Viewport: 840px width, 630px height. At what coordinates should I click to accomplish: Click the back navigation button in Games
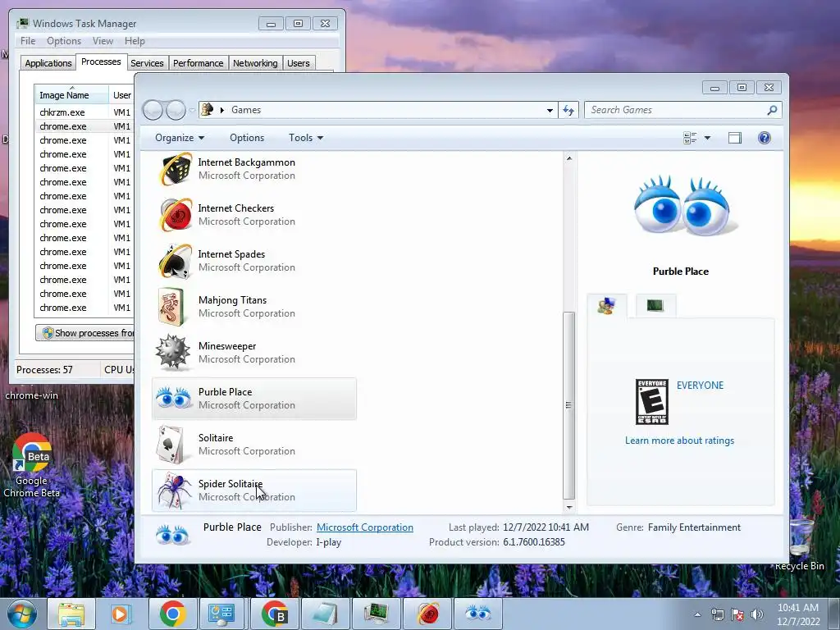(x=153, y=110)
